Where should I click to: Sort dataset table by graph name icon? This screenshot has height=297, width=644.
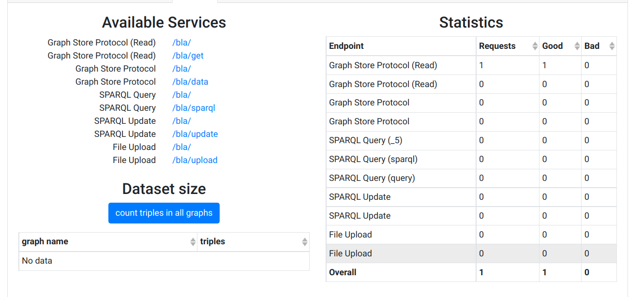[x=193, y=242]
